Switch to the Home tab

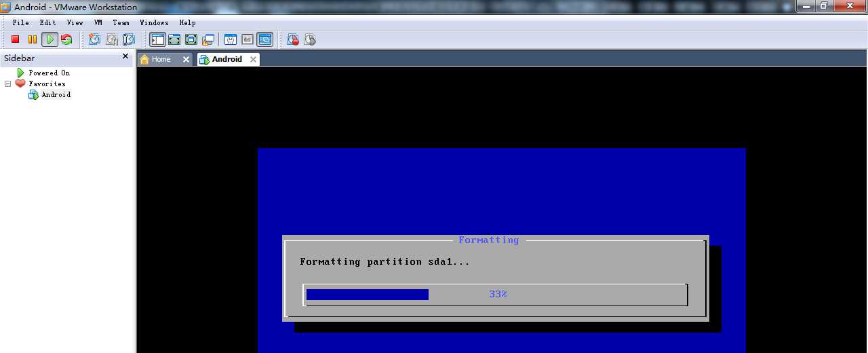point(161,59)
